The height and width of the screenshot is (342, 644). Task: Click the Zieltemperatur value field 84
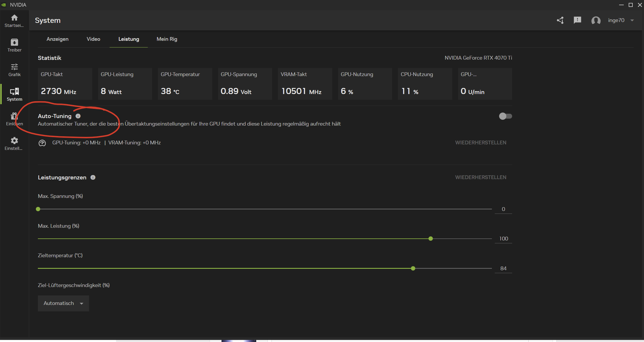[503, 269]
